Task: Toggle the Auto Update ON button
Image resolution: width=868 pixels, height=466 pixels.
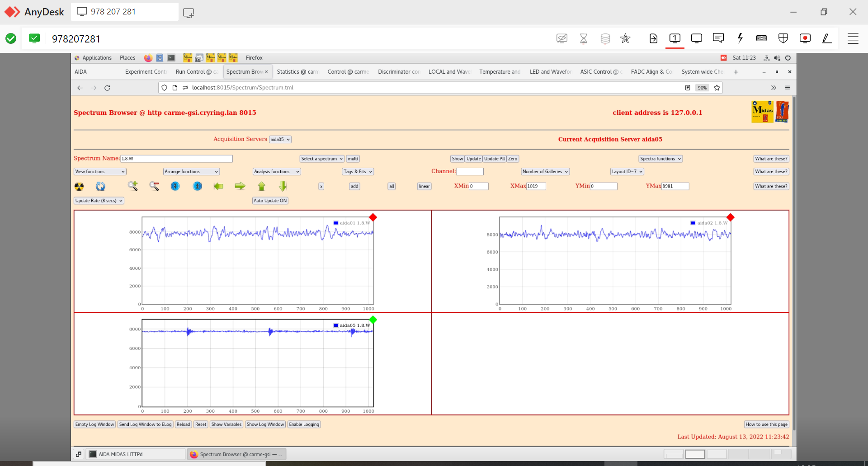Action: [270, 201]
